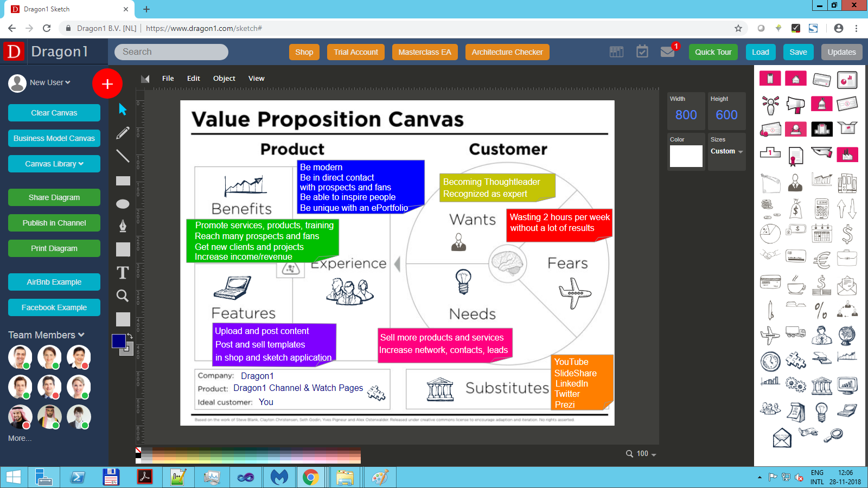Pick the globe icon from library
The width and height of the screenshot is (868, 488).
[x=847, y=335]
